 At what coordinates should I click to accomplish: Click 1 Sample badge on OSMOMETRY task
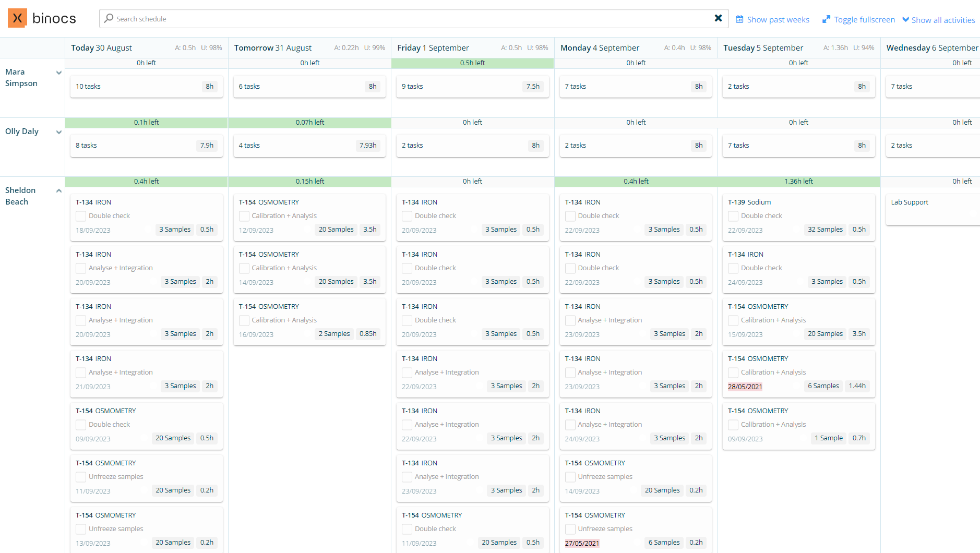[829, 438]
